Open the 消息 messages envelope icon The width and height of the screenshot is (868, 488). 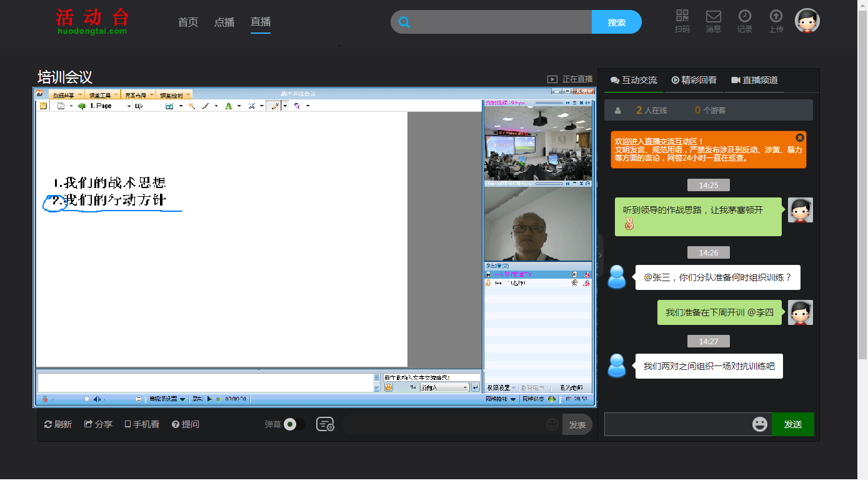[x=713, y=17]
